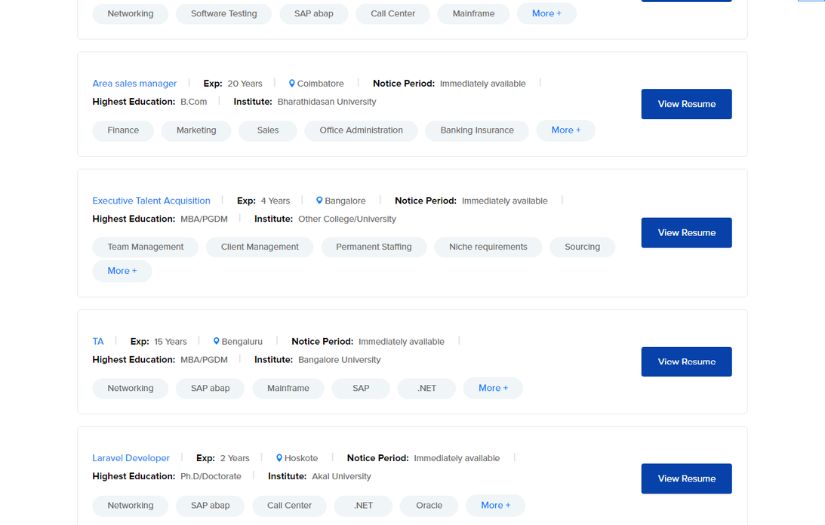Select the Marketing skill tag
Screen dimensions: 825x525
click(x=196, y=130)
